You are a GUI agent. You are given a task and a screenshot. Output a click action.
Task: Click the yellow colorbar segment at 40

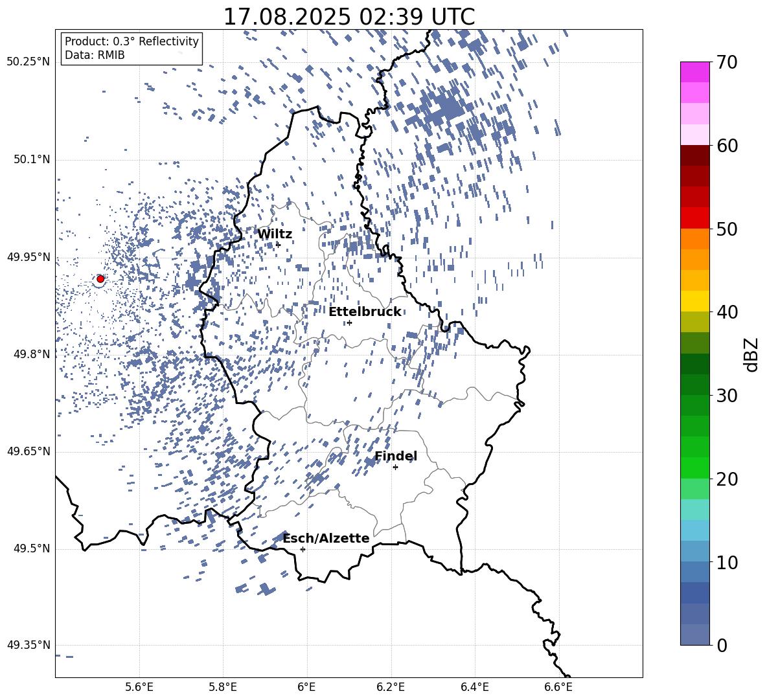pos(694,302)
